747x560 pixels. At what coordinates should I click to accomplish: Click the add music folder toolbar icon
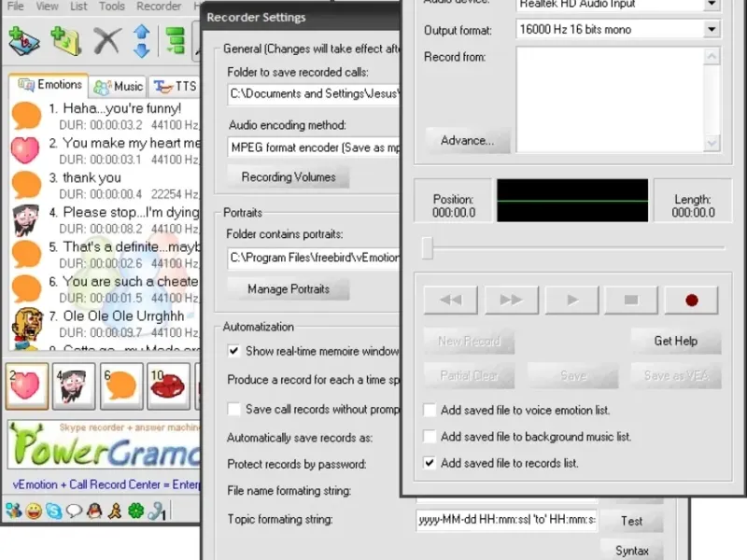tap(65, 41)
